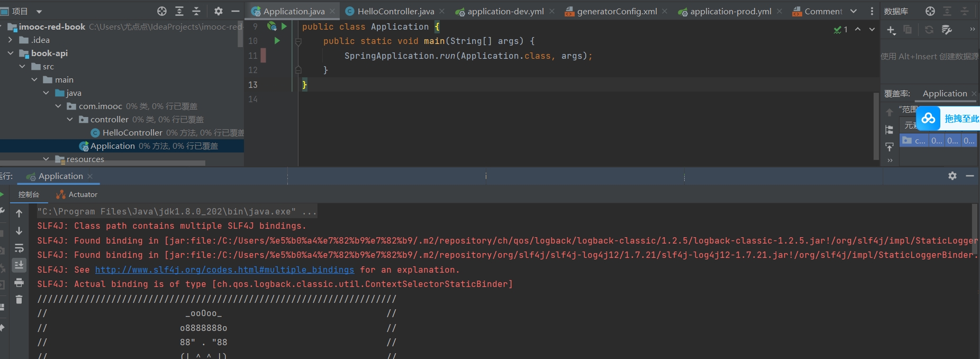Click the 拖拽至此 drop target label

pos(961,119)
